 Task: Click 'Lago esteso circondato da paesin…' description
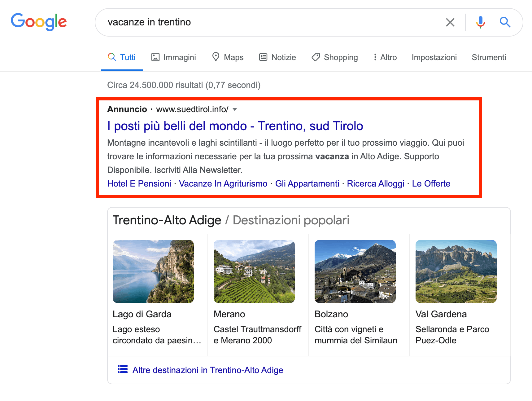tap(157, 335)
